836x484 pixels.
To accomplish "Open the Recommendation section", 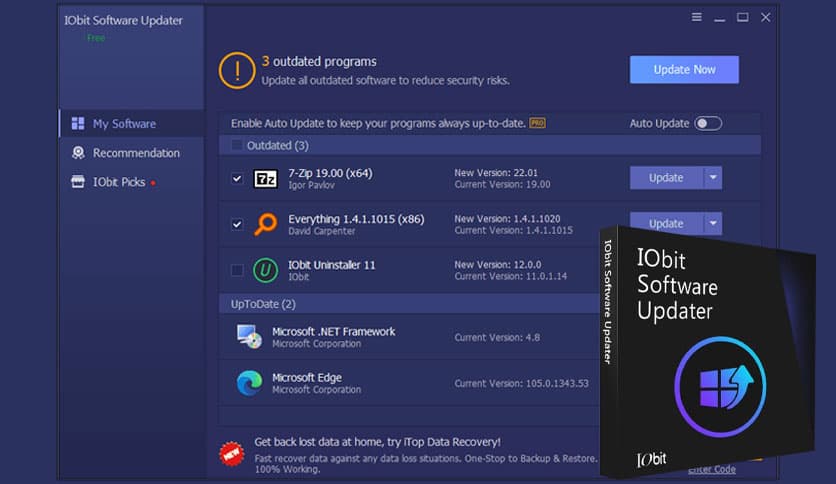I will click(131, 153).
